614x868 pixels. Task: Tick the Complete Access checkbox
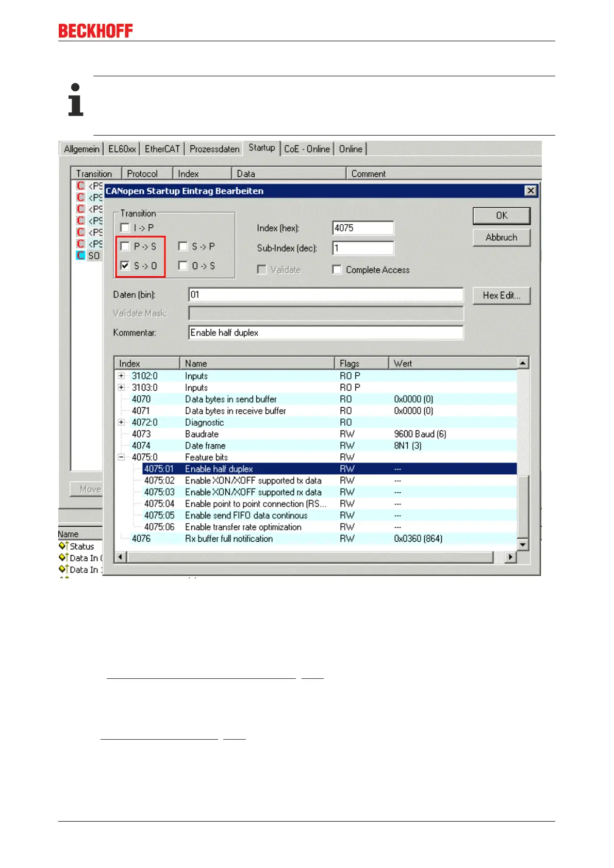[x=337, y=270]
